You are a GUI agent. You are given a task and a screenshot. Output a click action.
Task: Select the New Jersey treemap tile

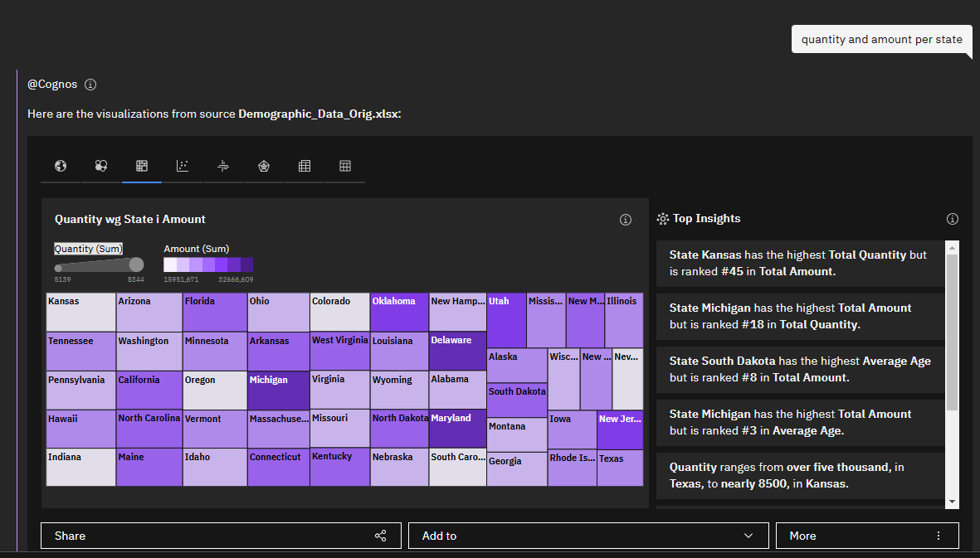620,430
